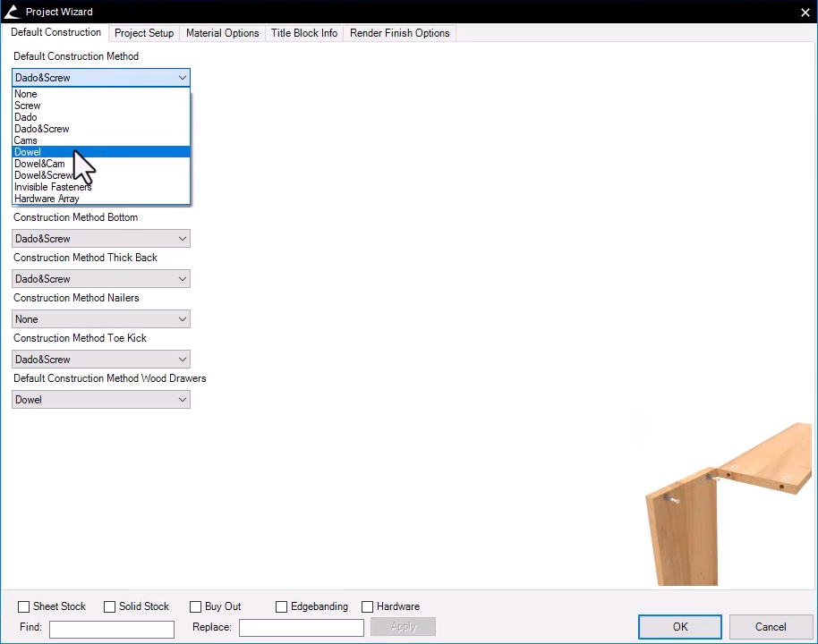Expand Construction Method Nailers dropdown
818x644 pixels.
[x=101, y=319]
